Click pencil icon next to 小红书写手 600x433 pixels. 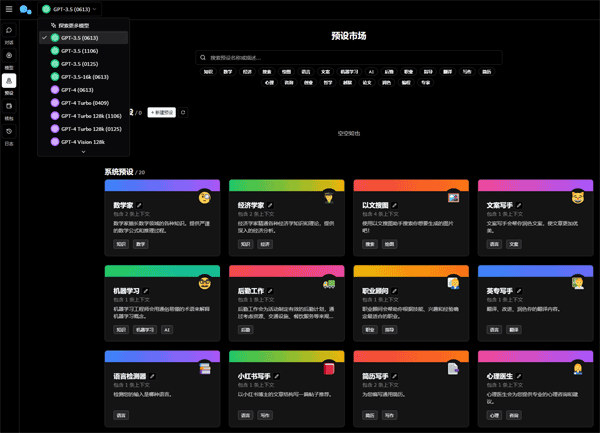coord(277,376)
